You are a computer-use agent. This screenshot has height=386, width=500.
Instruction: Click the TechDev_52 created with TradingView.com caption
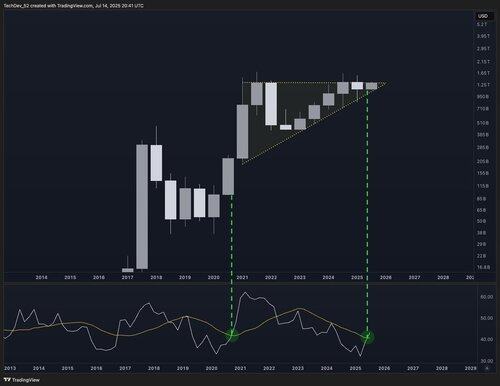(x=74, y=6)
